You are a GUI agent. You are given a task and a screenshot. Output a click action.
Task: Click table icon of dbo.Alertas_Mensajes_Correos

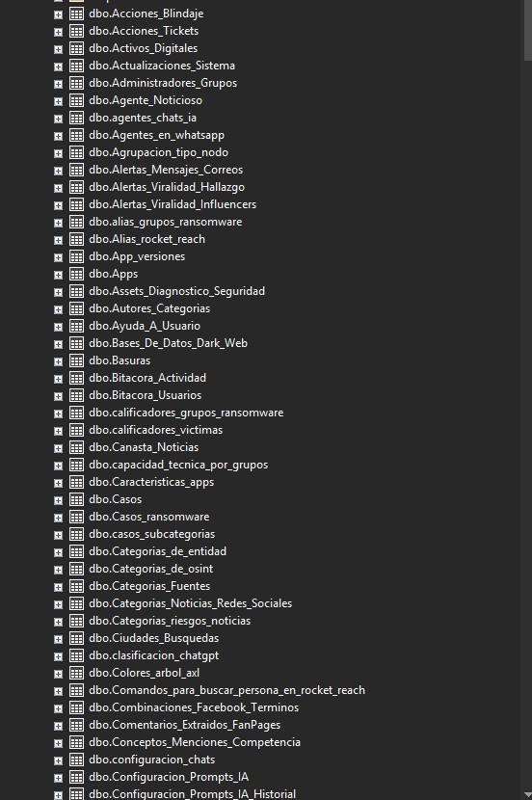[x=76, y=170]
